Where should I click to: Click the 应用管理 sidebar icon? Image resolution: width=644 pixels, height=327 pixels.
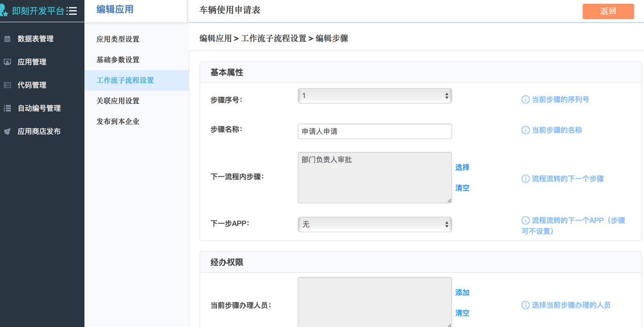[x=8, y=62]
